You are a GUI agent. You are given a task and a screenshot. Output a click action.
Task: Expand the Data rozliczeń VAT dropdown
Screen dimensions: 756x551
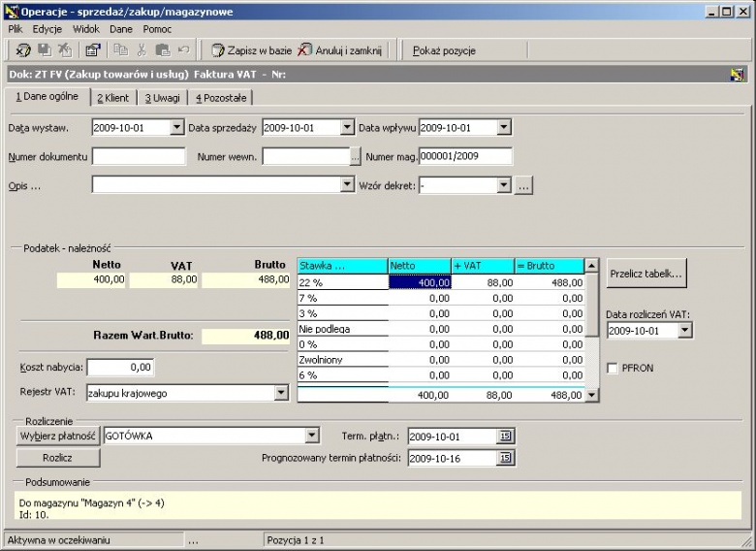[684, 331]
